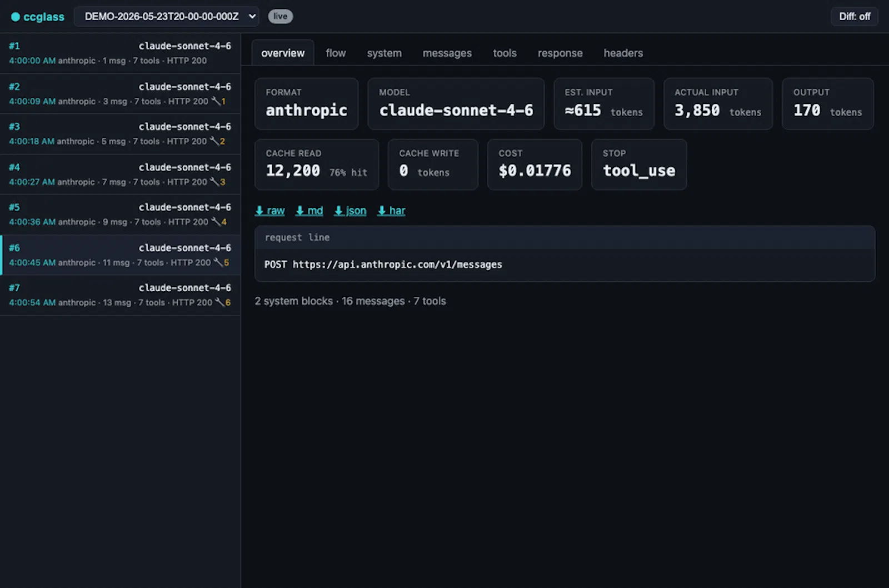The height and width of the screenshot is (588, 889).
Task: Click the wrench icon in request #2
Action: [216, 101]
